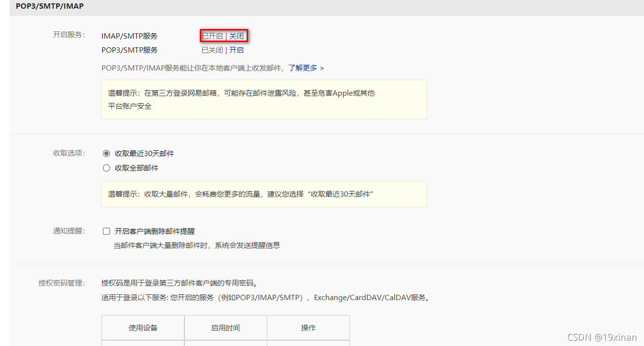Click 关闭 link for IMAP/SMTP服务

tap(237, 36)
